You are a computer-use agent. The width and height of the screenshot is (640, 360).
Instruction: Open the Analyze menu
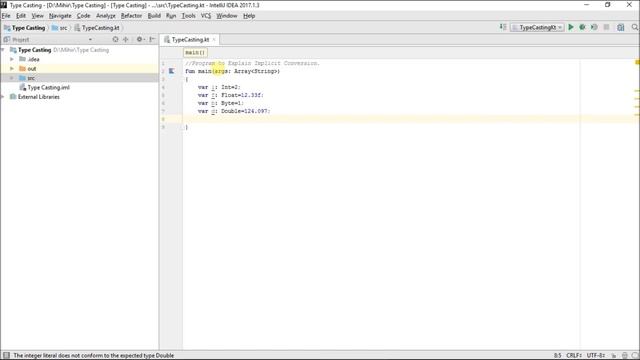pyautogui.click(x=106, y=16)
